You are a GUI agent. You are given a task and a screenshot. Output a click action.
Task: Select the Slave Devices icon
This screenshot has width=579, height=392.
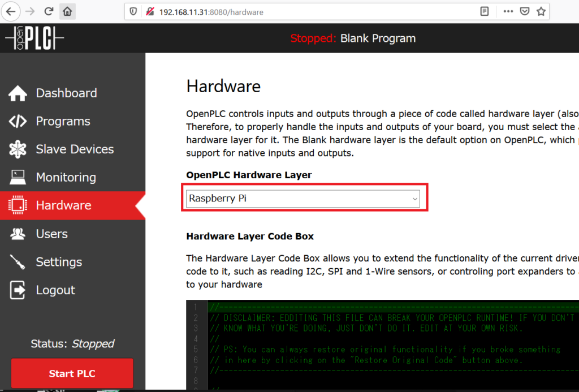pyautogui.click(x=18, y=149)
